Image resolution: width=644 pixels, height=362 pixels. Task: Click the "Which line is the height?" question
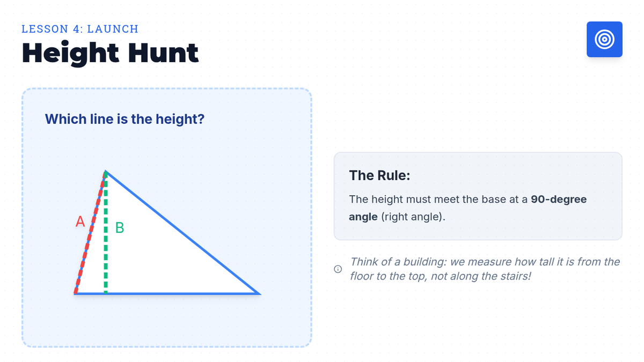click(x=125, y=119)
